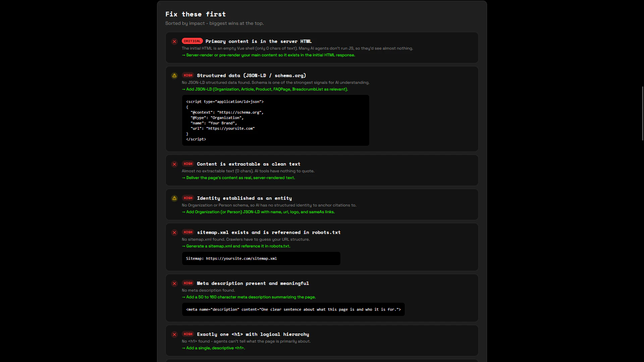644x362 pixels.
Task: Click the JSON-LD script code snippet
Action: [x=275, y=120]
